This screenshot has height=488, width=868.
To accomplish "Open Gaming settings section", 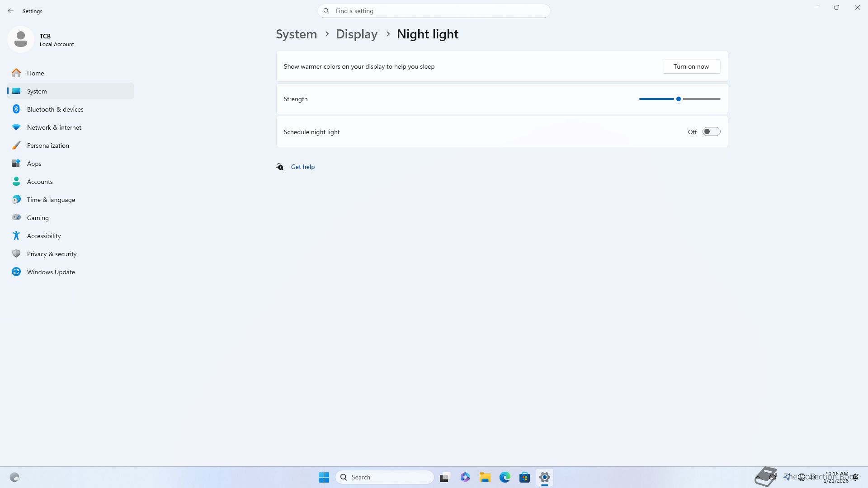I will [x=38, y=217].
